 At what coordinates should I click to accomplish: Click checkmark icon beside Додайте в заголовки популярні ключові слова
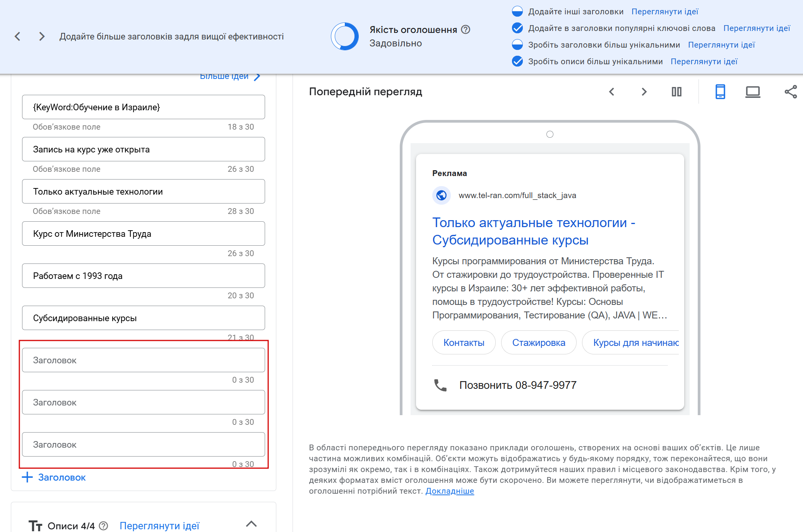tap(517, 28)
